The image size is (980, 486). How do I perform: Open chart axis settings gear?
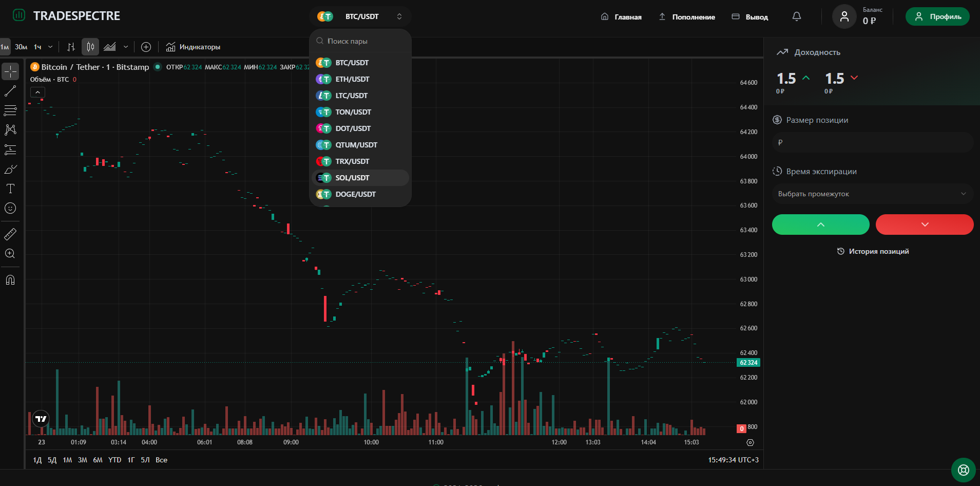click(x=750, y=442)
